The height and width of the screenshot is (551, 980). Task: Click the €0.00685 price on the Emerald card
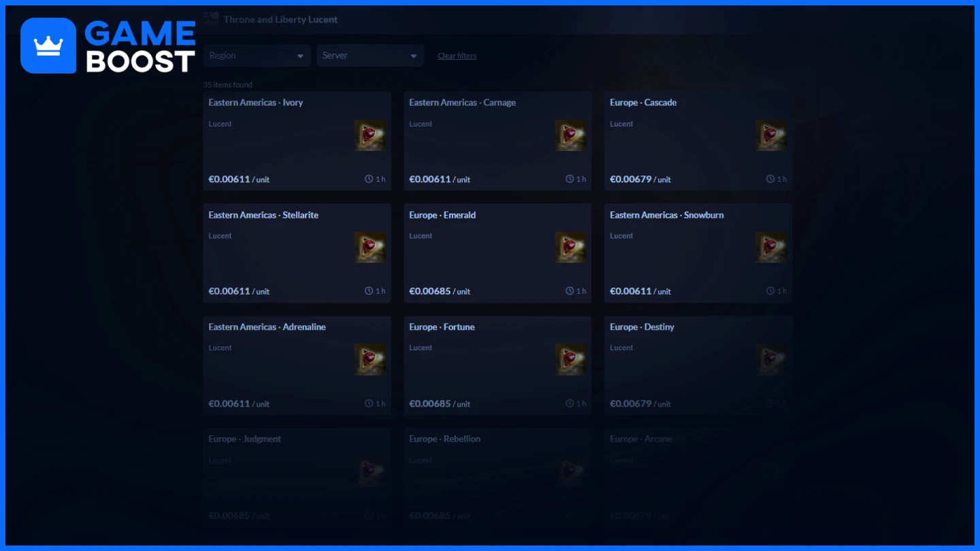tap(430, 291)
